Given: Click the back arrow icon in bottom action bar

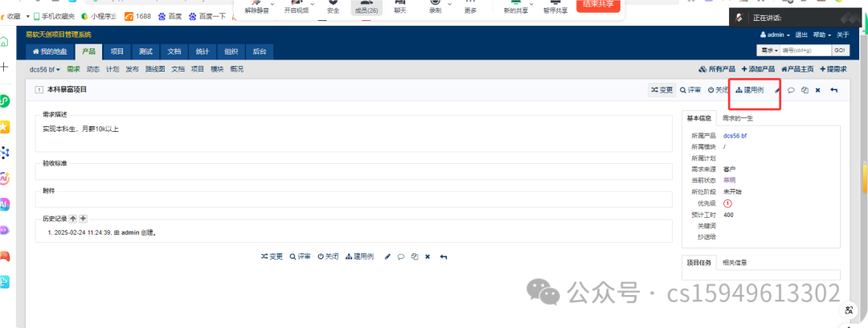Looking at the screenshot, I should click(x=444, y=256).
